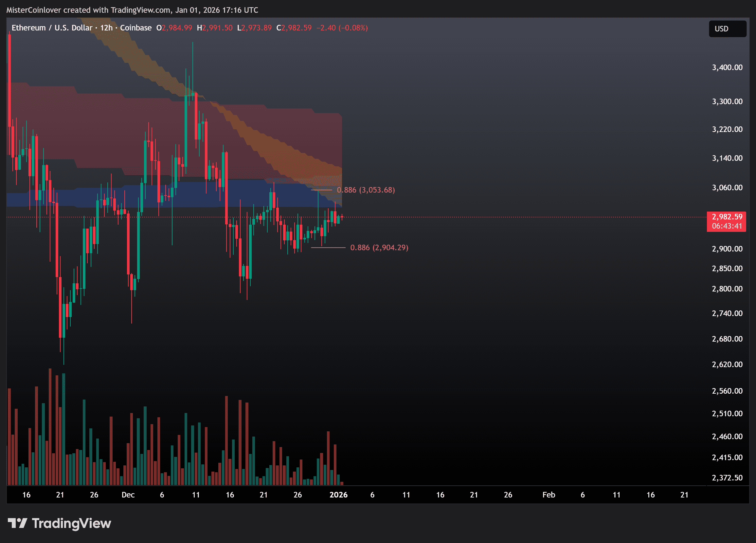Click the TradingView logo icon
The width and height of the screenshot is (756, 543).
17,523
